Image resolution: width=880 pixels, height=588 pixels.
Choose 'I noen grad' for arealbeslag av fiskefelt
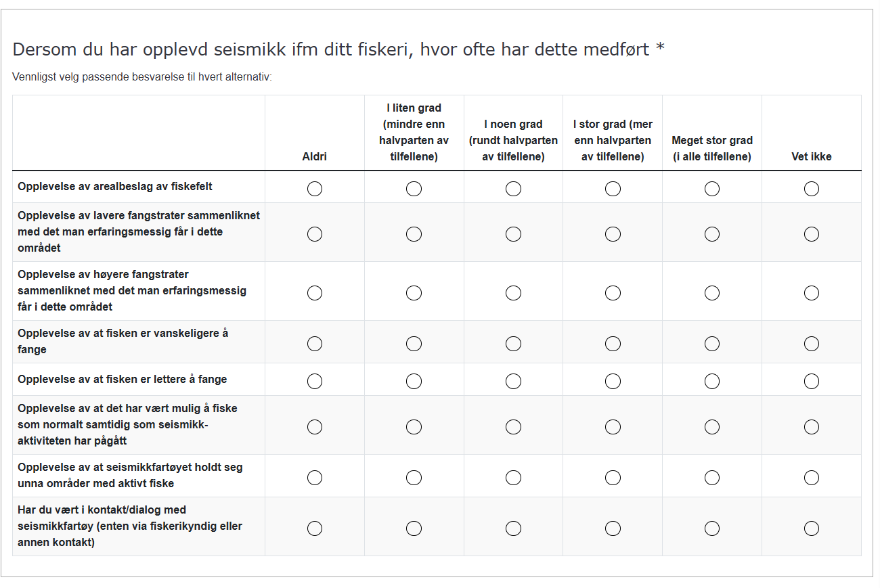pos(513,189)
